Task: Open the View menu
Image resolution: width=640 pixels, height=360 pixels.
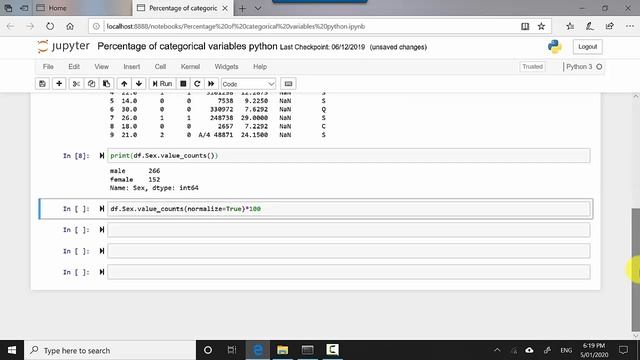Action: pos(102,67)
